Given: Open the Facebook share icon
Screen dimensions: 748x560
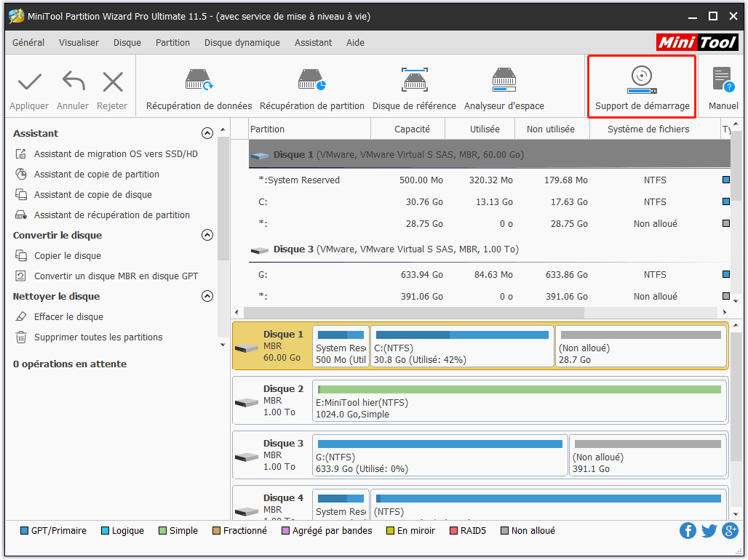Looking at the screenshot, I should click(x=688, y=530).
